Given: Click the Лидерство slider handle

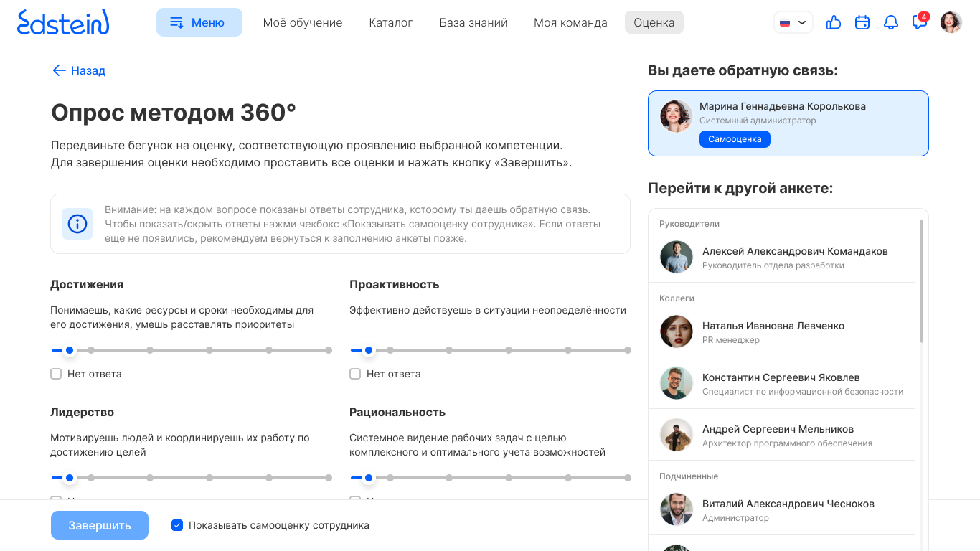Looking at the screenshot, I should click(x=70, y=478).
